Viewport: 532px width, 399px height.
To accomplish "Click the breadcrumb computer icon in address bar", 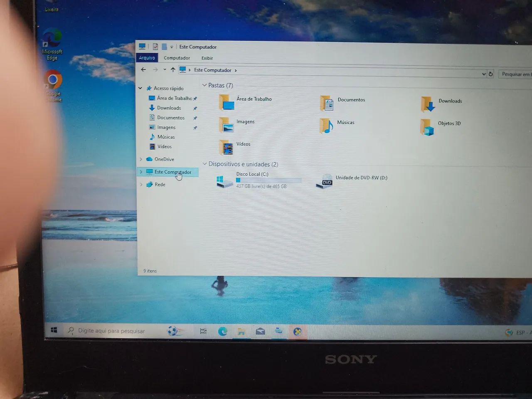I will [x=182, y=69].
